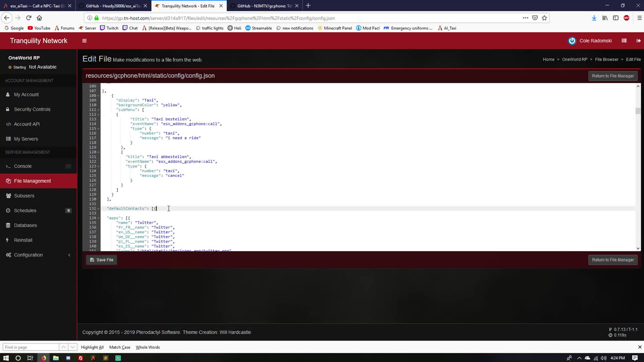The height and width of the screenshot is (362, 644).
Task: Click File Browser breadcrumb link
Action: 606,59
